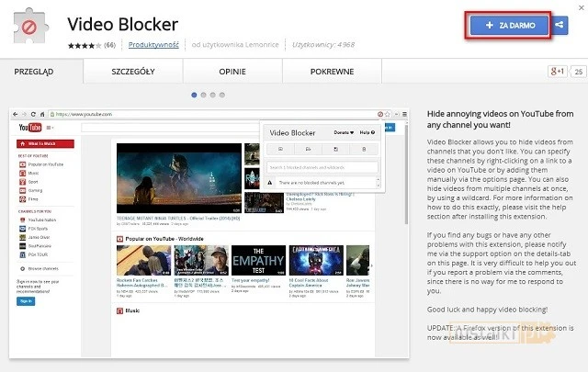Click the blue Sign in button in the YouTube sidebar
This screenshot has height=372, width=588.
[x=26, y=301]
